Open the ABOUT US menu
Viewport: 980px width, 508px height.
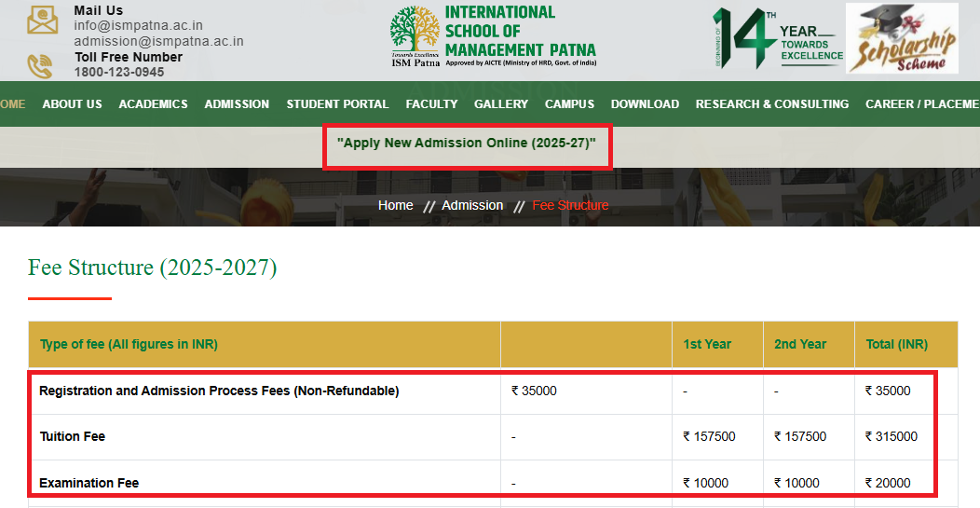pos(72,103)
